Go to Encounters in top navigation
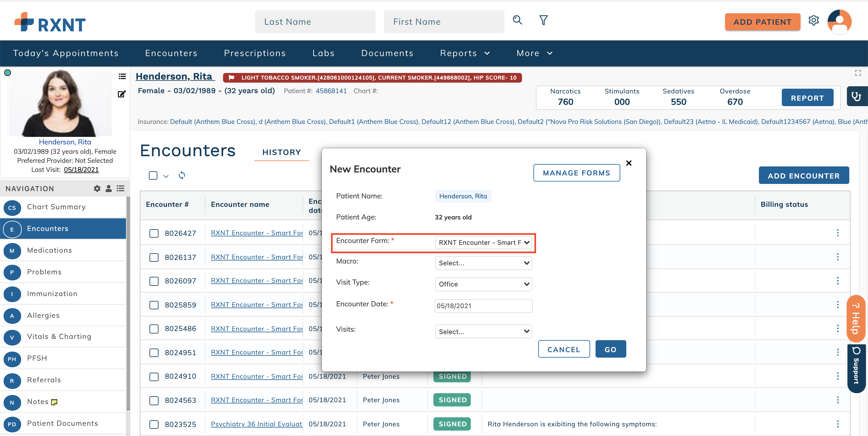Viewport: 868px width, 436px height. click(x=171, y=53)
